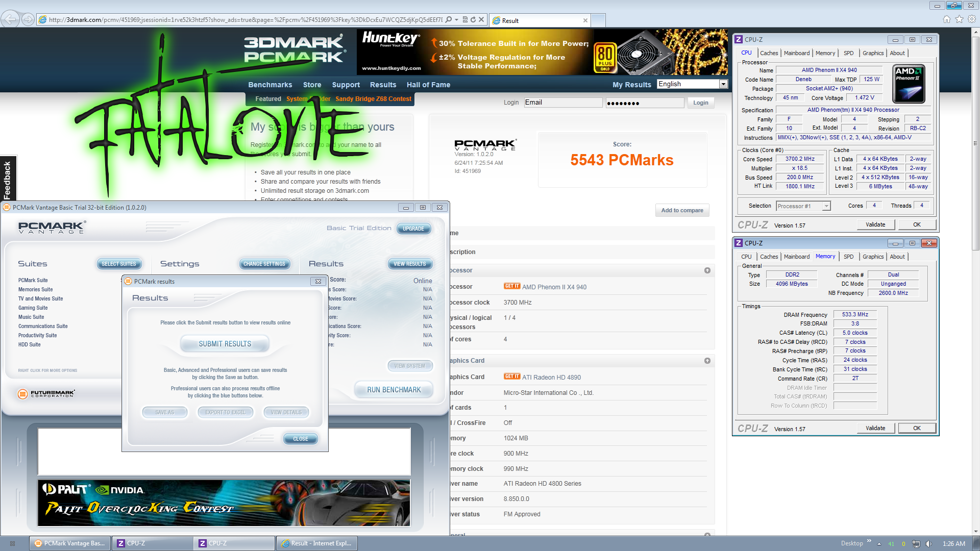Click the SUBMIT RESULTS button

(x=225, y=344)
